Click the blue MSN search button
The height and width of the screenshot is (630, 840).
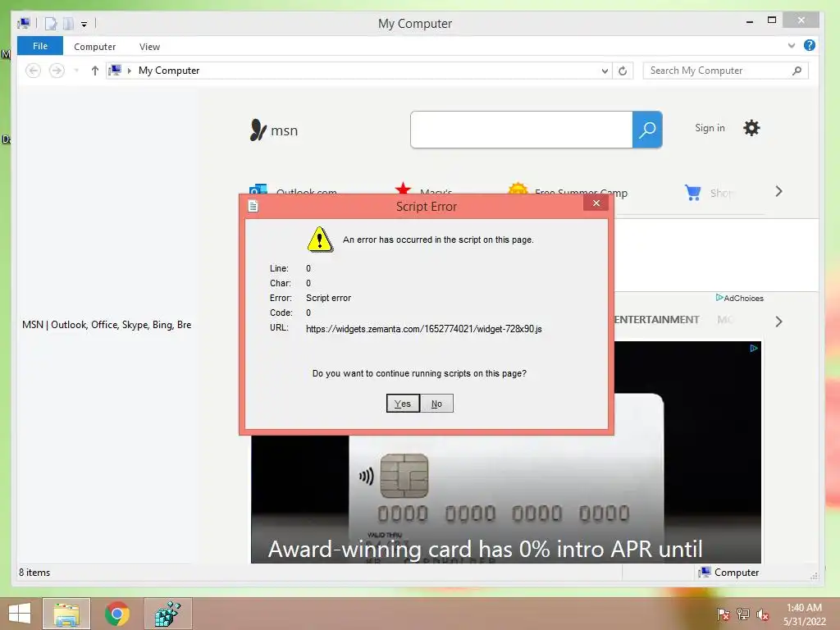(647, 130)
